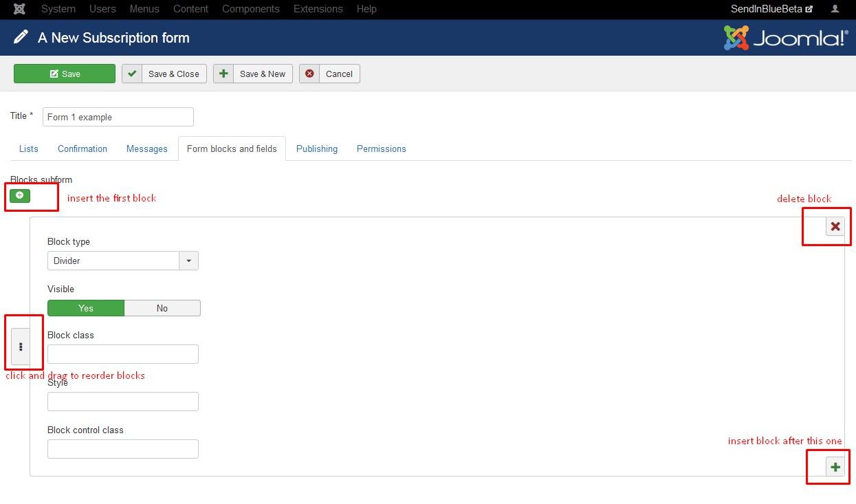Open the user account icon menu
Image resolution: width=856 pixels, height=504 pixels.
pos(835,9)
